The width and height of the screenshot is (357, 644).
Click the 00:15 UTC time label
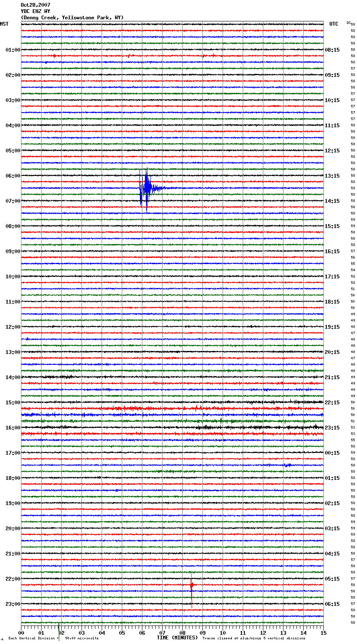332,453
